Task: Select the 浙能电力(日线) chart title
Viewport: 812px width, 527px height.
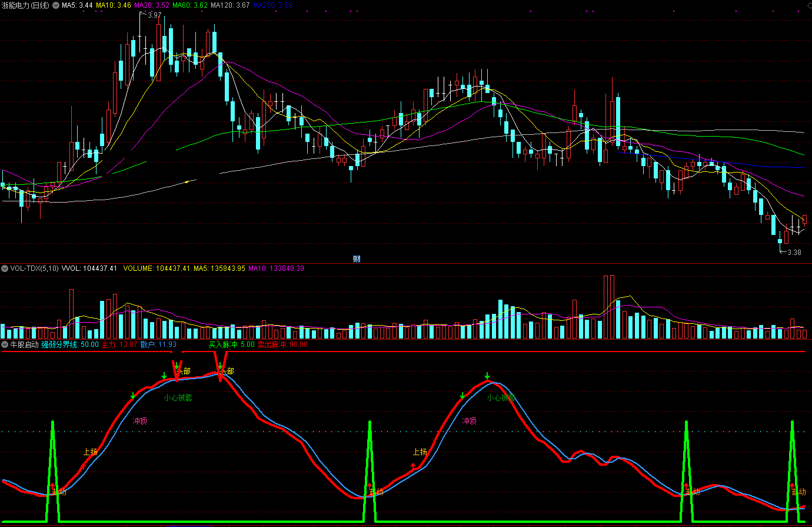Action: point(26,5)
